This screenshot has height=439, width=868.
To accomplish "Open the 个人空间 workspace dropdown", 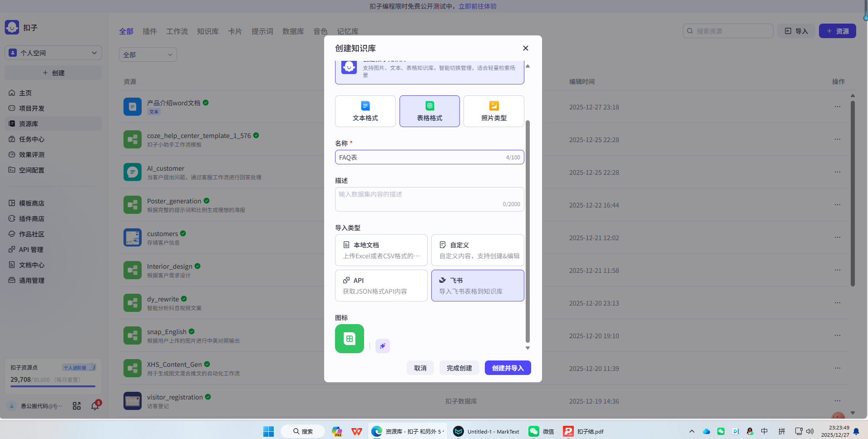I will click(x=53, y=53).
